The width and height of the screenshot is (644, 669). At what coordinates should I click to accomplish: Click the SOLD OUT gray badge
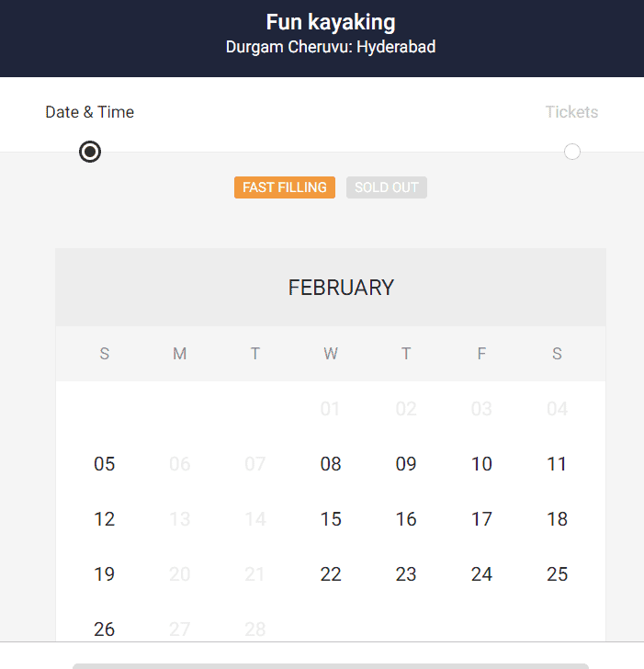[x=387, y=187]
